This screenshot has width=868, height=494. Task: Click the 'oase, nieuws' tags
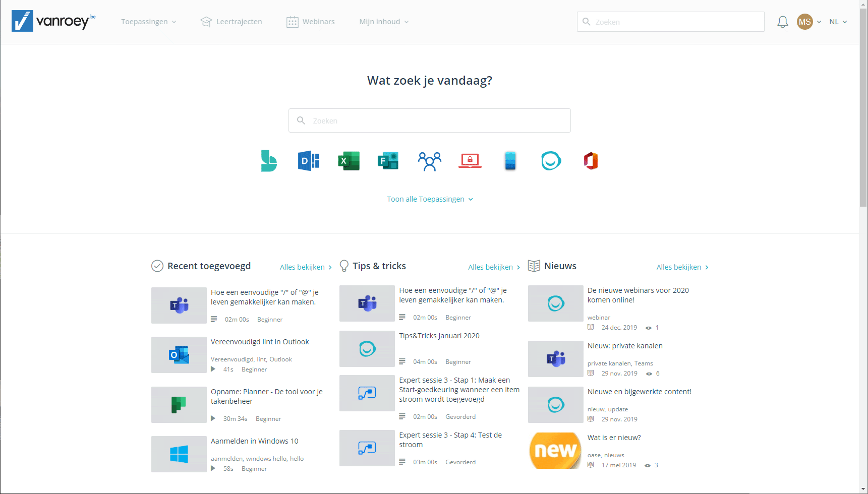(x=606, y=455)
